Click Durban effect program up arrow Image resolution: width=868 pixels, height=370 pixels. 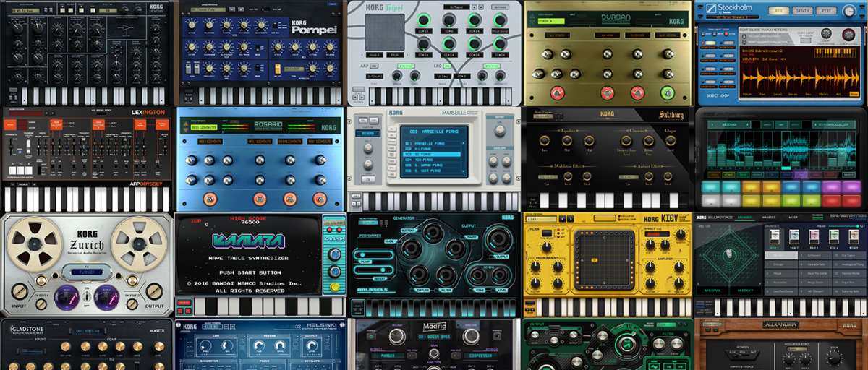532,16
